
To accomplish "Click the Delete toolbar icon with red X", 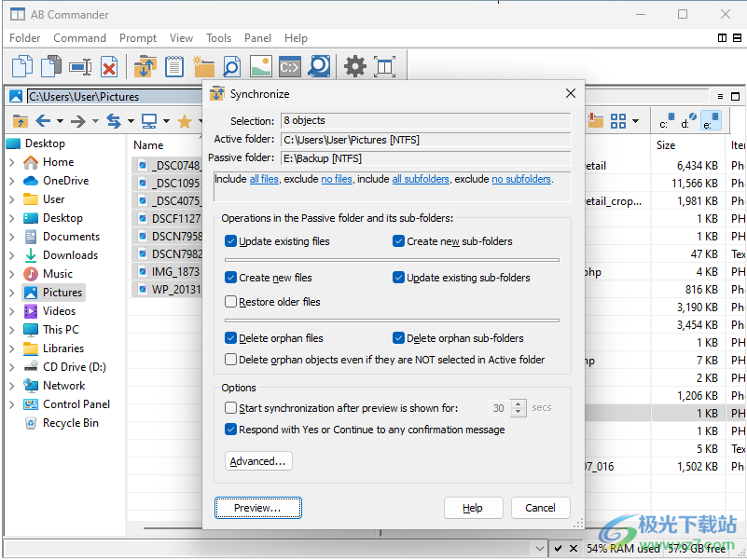I will [109, 67].
